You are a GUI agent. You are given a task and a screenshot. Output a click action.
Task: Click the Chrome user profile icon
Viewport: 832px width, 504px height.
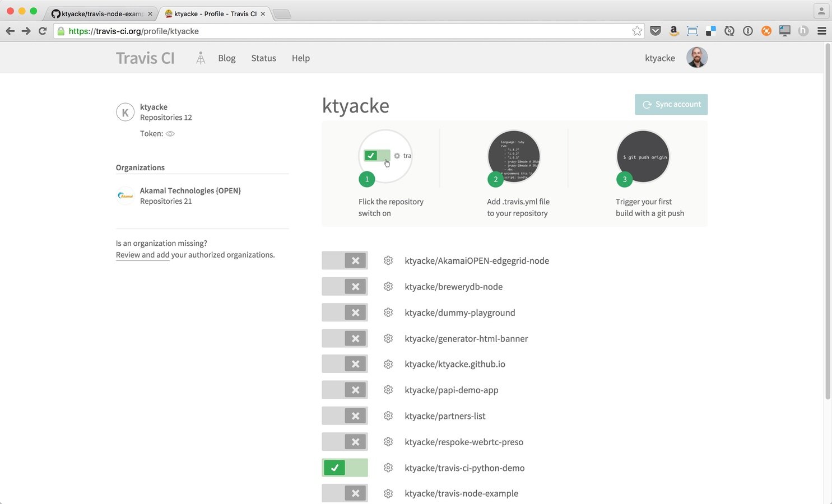tap(821, 11)
